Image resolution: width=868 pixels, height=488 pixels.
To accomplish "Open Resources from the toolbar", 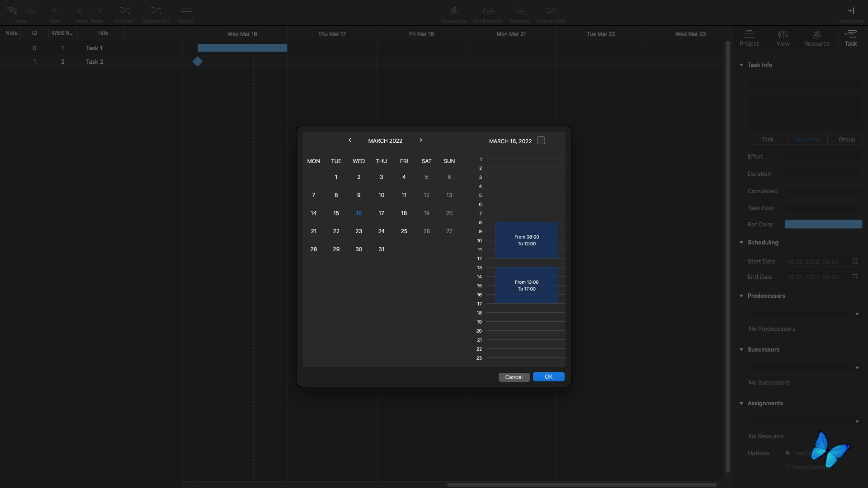I will click(x=453, y=11).
